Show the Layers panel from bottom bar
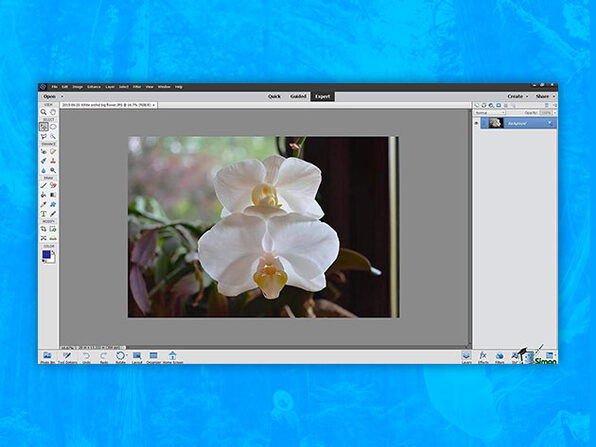 [x=466, y=356]
